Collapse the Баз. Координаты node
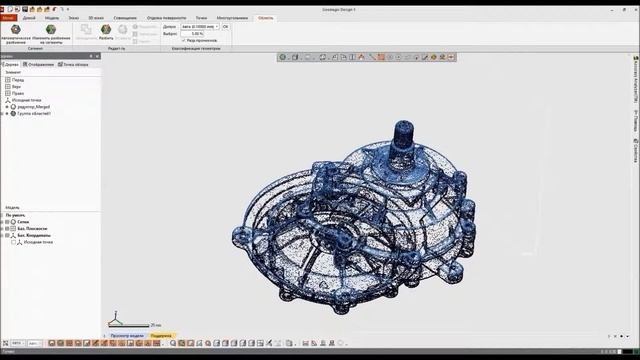The width and height of the screenshot is (640, 360). (2, 236)
